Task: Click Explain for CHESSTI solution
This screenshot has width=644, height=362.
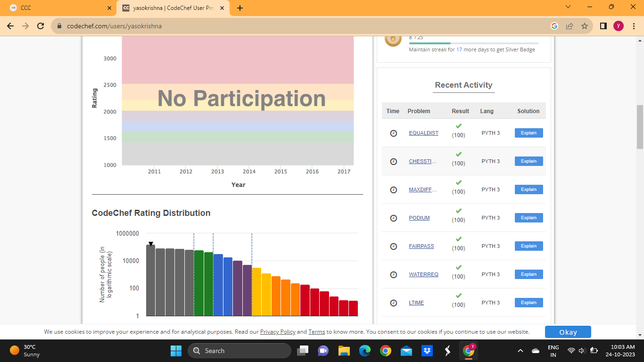Action: (528, 161)
